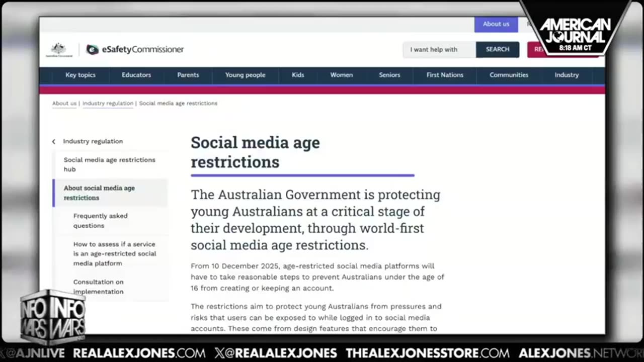Open Frequently asked questions in sidebar

point(100,221)
